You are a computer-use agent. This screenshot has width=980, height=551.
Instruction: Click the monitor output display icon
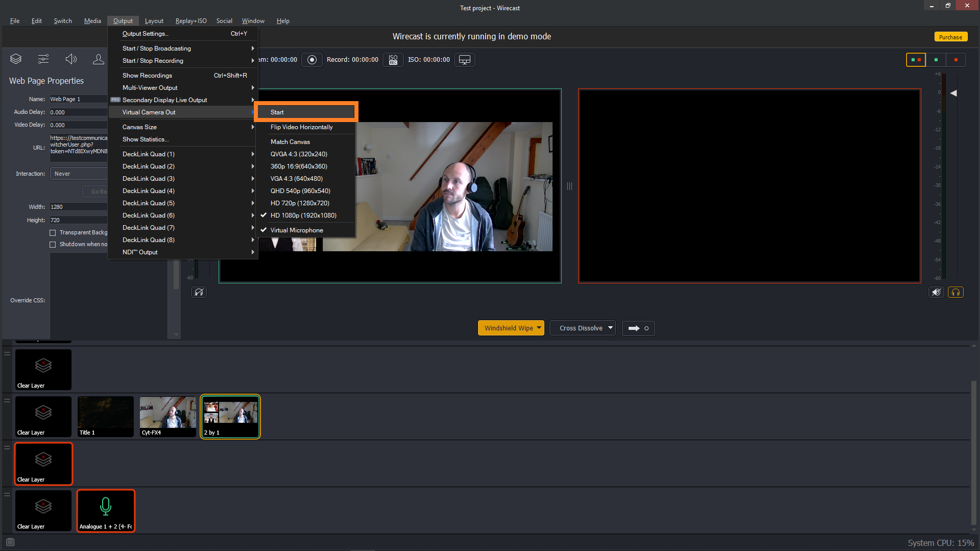tap(465, 60)
